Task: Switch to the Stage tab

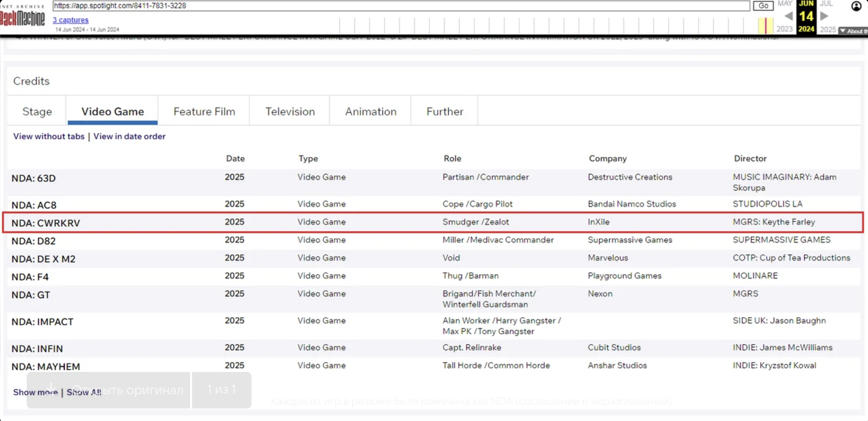Action: coord(37,112)
